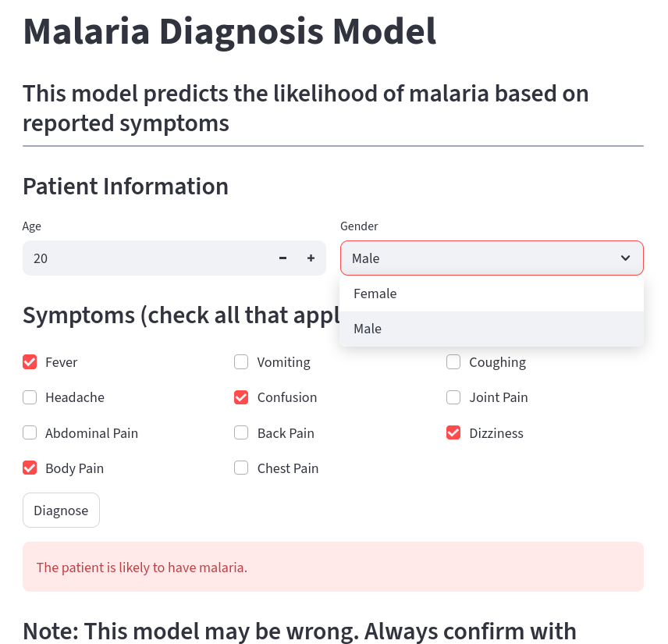Disable the Confusion checkbox
The width and height of the screenshot is (668, 644).
(x=242, y=397)
